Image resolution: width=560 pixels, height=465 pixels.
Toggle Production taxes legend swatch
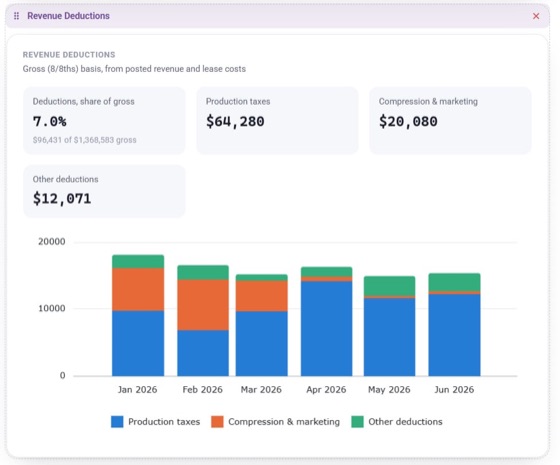[x=117, y=422]
